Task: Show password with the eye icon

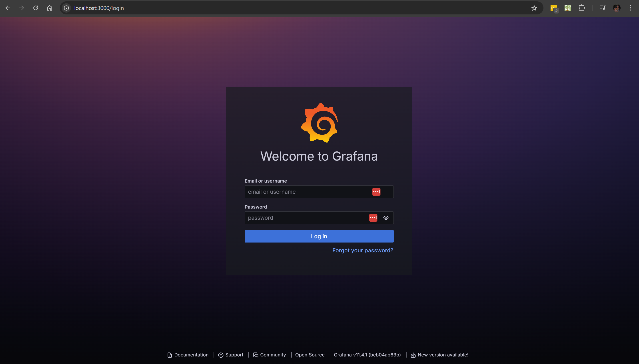Action: (x=386, y=218)
